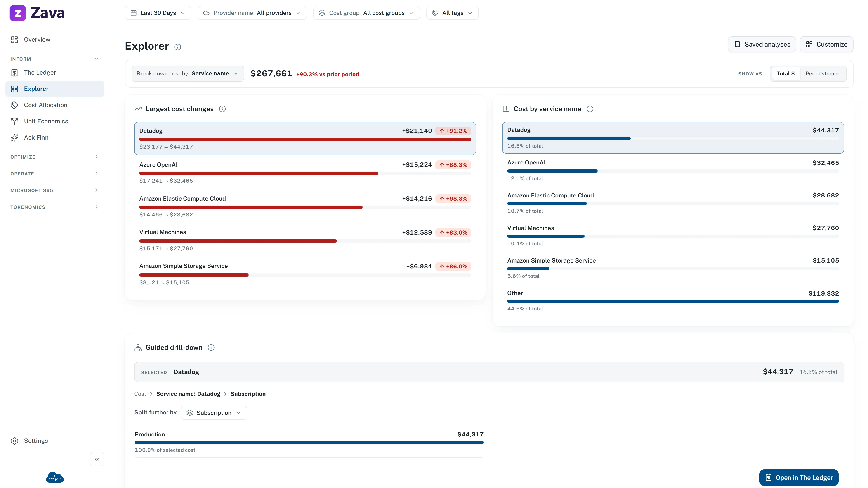Screen dimensions: 868x488
Task: Click the Overview grid icon
Action: 14,40
